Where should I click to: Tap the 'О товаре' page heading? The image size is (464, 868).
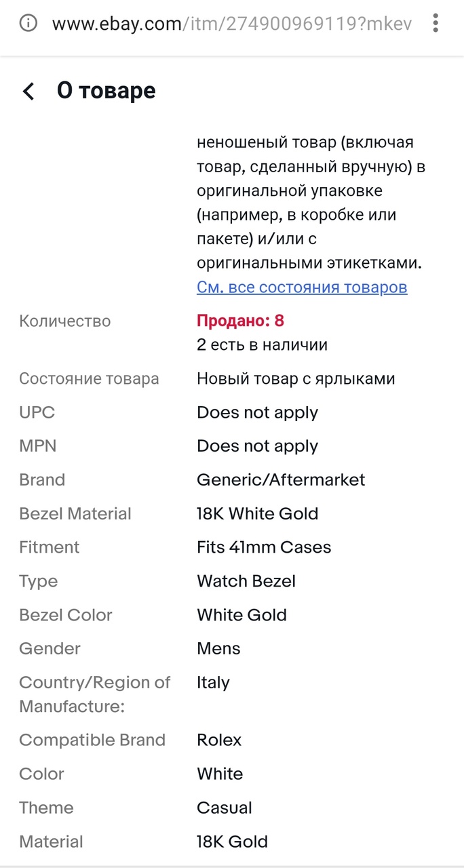point(107,91)
